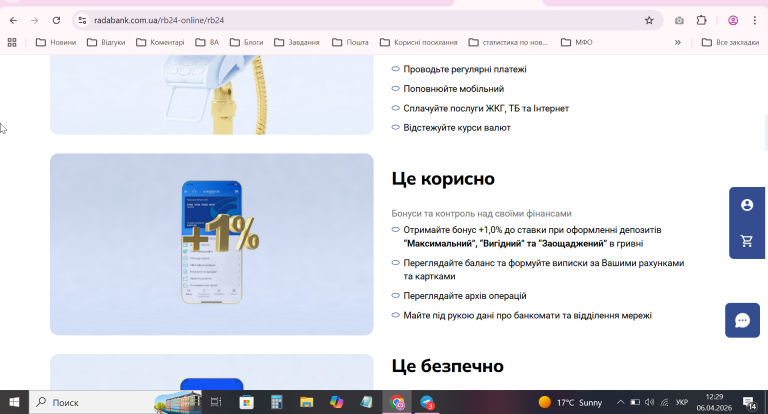Open the Chrome three-dot menu
Viewport: 768px width, 414px height.
pos(754,20)
